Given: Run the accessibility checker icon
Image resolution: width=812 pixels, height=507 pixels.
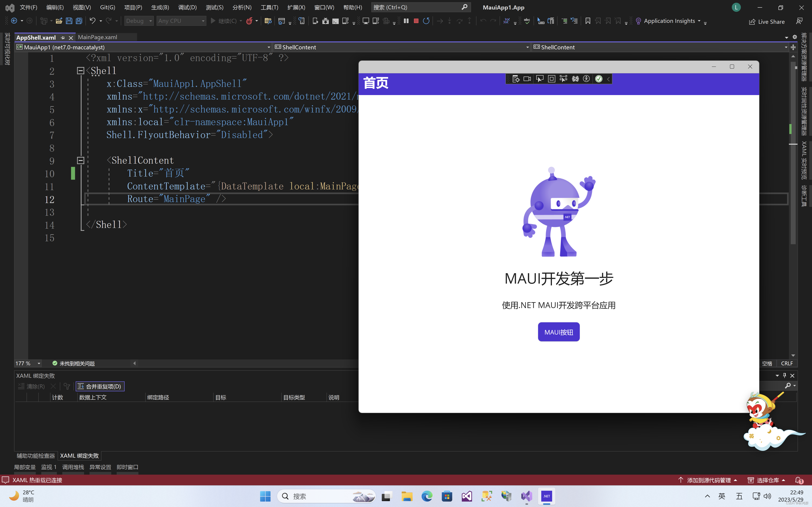Looking at the screenshot, I should click(587, 79).
